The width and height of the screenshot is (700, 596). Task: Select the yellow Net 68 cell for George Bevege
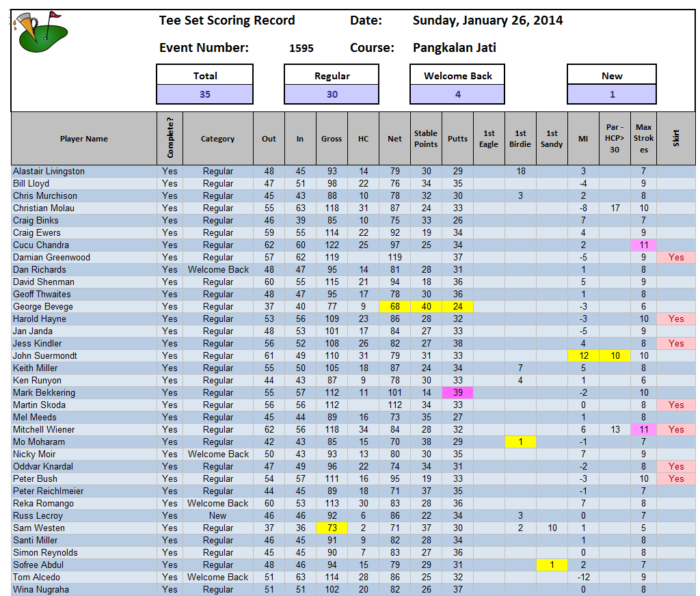click(394, 307)
